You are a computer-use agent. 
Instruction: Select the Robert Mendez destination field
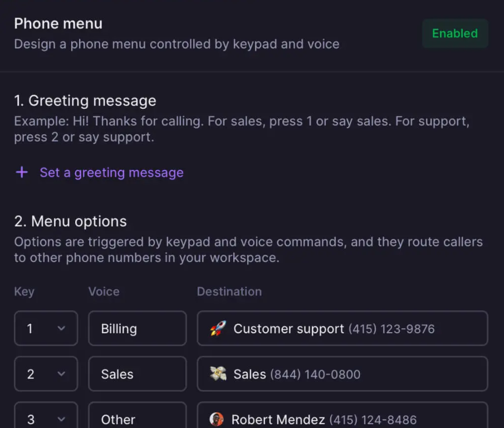pos(342,418)
